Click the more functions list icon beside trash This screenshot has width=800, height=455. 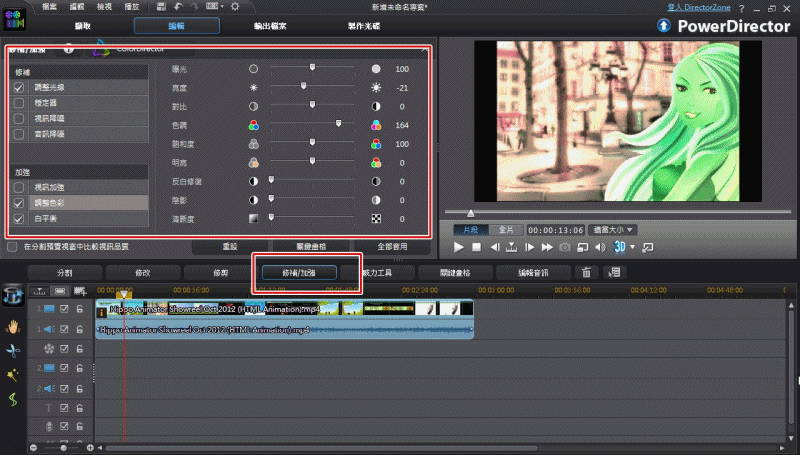[614, 272]
